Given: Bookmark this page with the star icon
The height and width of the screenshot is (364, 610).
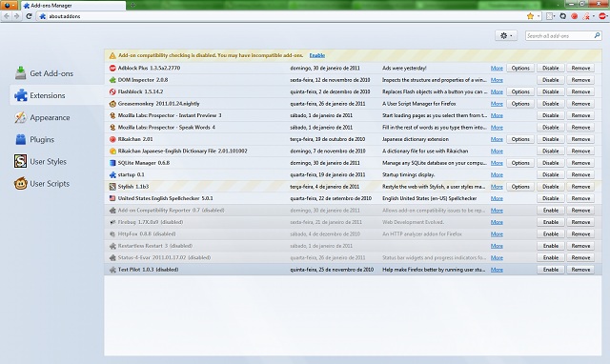Looking at the screenshot, I should pos(530,16).
